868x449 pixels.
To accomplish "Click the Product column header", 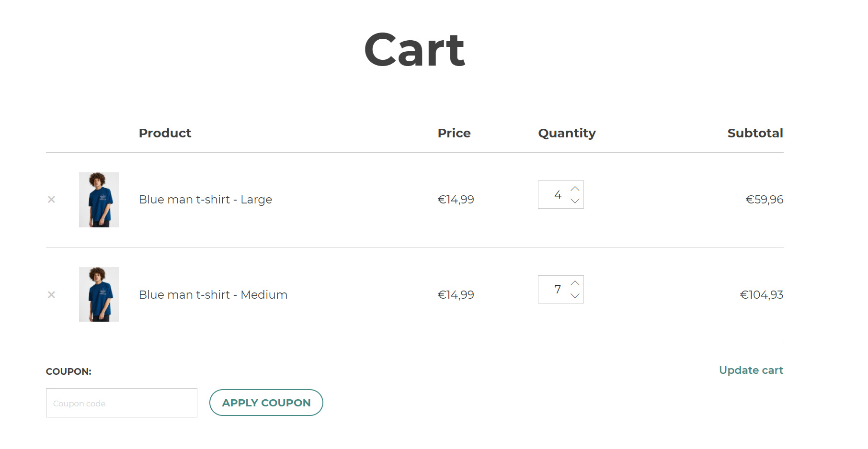I will (x=165, y=133).
